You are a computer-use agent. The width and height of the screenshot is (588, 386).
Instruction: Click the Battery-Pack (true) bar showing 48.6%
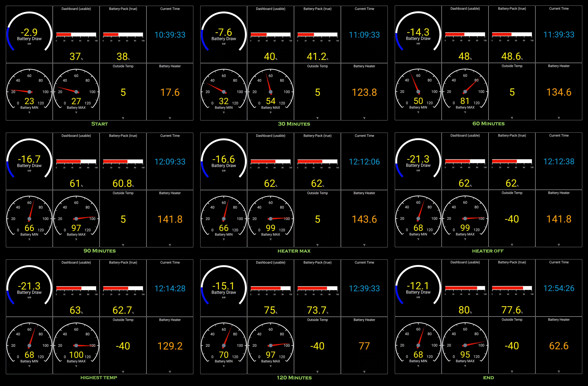point(512,34)
